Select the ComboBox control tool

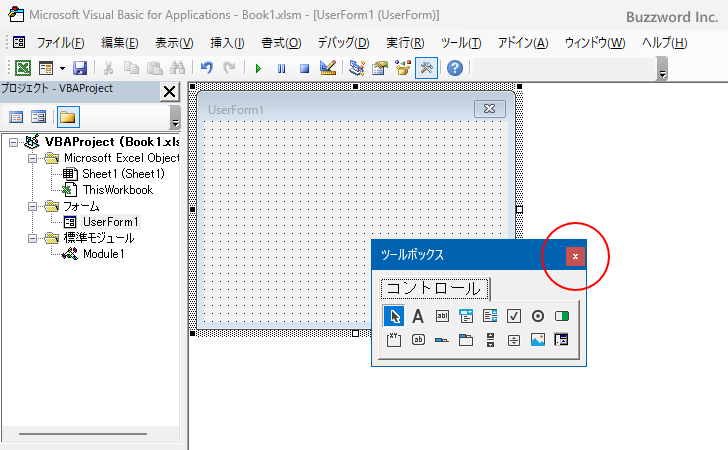pos(466,316)
